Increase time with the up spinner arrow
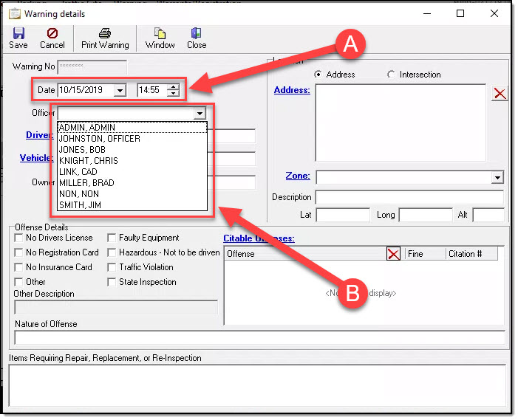Image resolution: width=518 pixels, height=420 pixels. click(174, 87)
